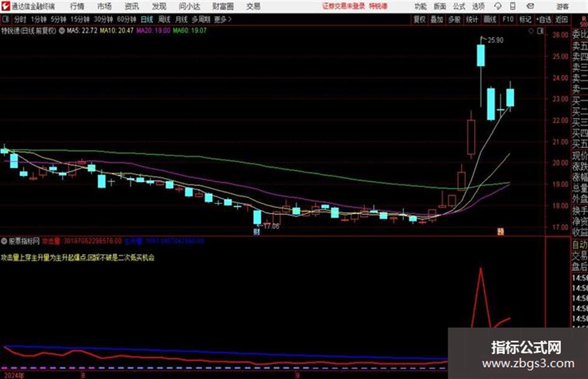Viewport: 588px width, 379px height.
Task: Expand the 股票指标网 indicator dropdown arrow
Action: point(4,241)
